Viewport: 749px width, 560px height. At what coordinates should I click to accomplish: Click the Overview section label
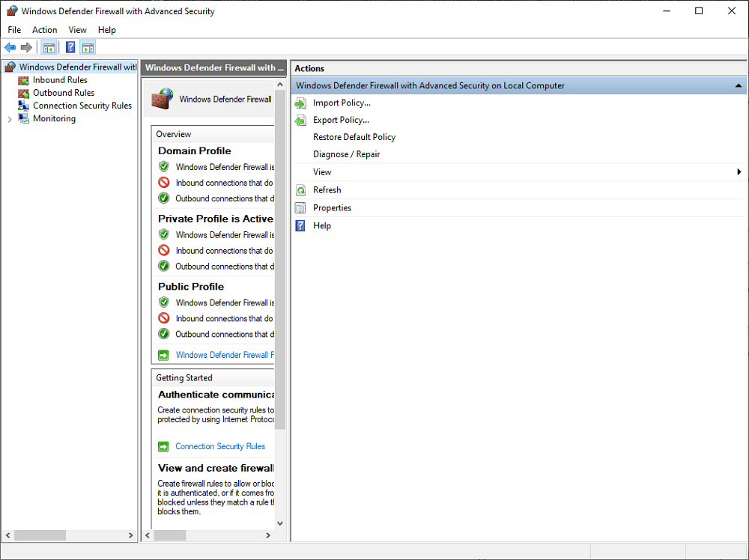click(174, 134)
